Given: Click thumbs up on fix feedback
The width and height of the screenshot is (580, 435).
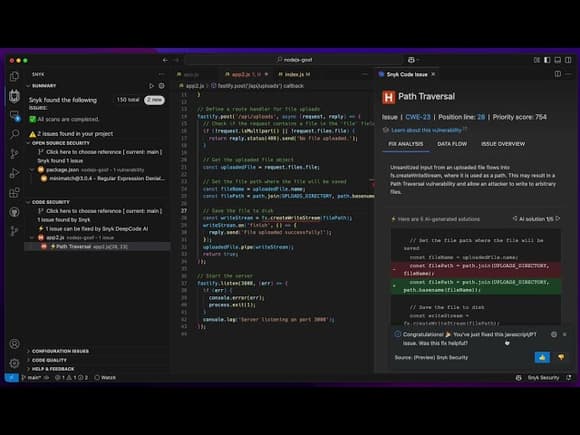Looking at the screenshot, I should [542, 357].
